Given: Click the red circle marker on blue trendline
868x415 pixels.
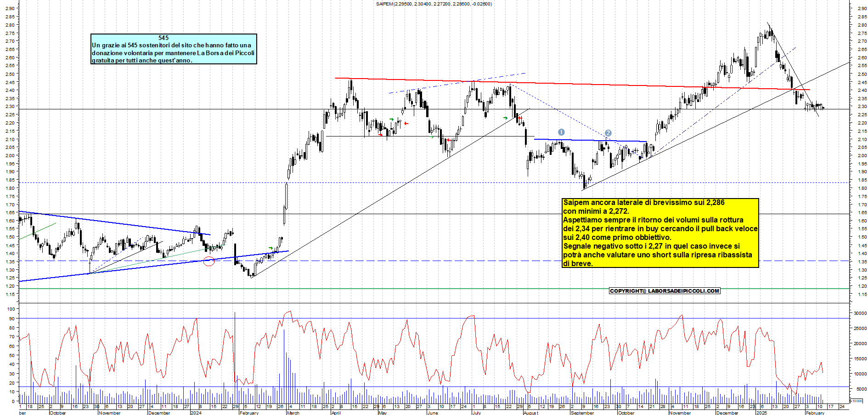Looking at the screenshot, I should pos(209,262).
